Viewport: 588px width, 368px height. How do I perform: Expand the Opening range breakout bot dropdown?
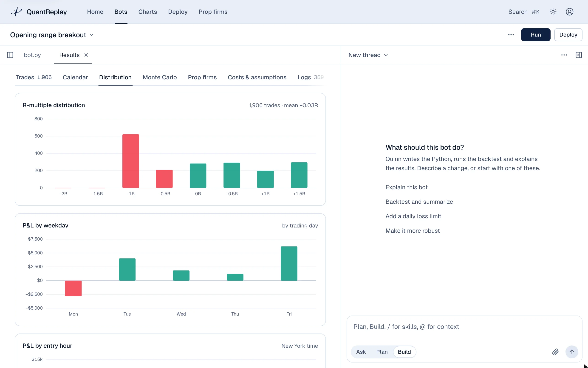point(52,35)
